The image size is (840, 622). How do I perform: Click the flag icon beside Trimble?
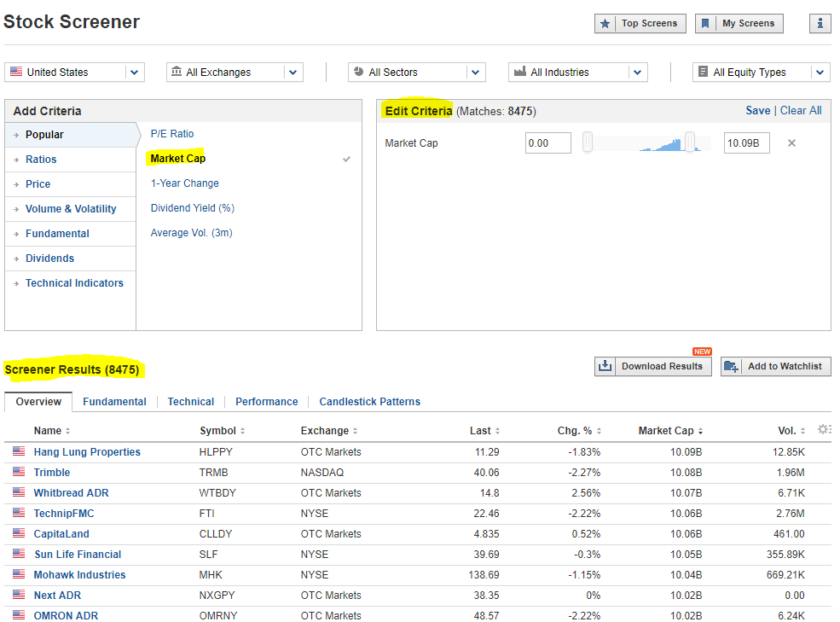pyautogui.click(x=19, y=471)
